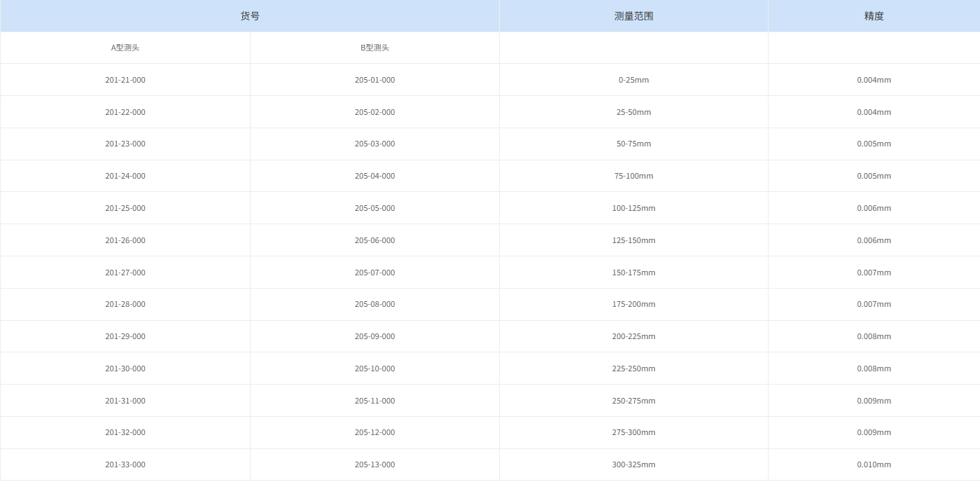Select item 201-33-000 in last row
Viewport: 980px width, 482px height.
125,464
